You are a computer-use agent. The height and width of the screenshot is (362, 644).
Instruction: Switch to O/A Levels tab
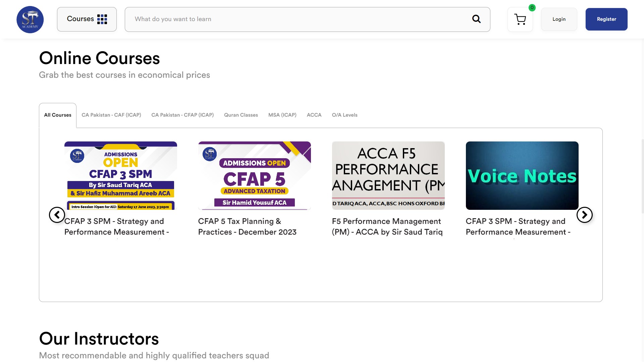[x=344, y=115]
